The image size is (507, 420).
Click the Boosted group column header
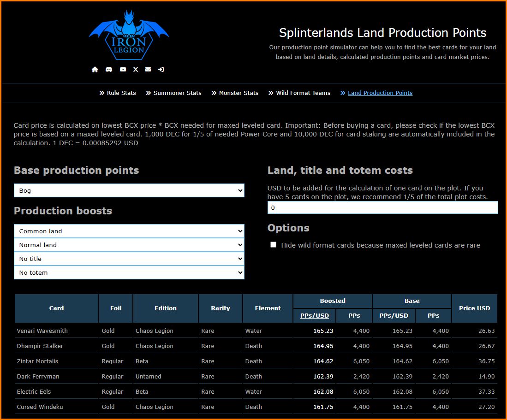point(333,301)
